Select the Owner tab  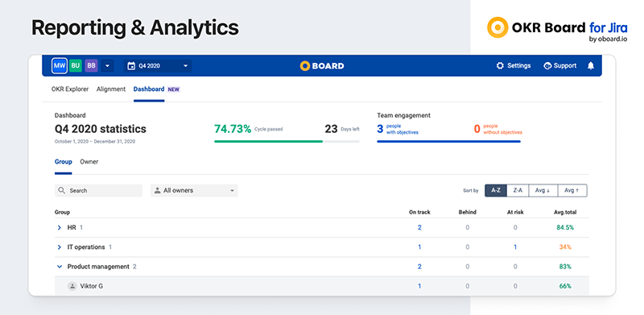pyautogui.click(x=89, y=162)
